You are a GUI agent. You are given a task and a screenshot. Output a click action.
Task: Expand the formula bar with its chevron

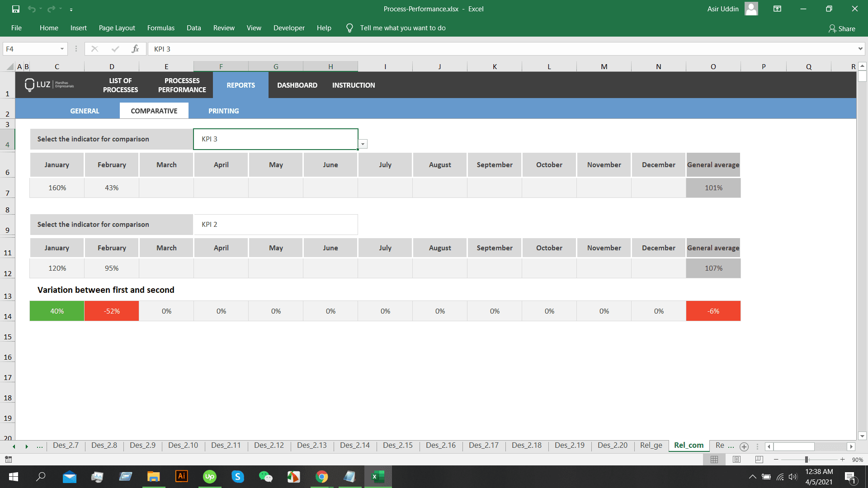pyautogui.click(x=861, y=49)
